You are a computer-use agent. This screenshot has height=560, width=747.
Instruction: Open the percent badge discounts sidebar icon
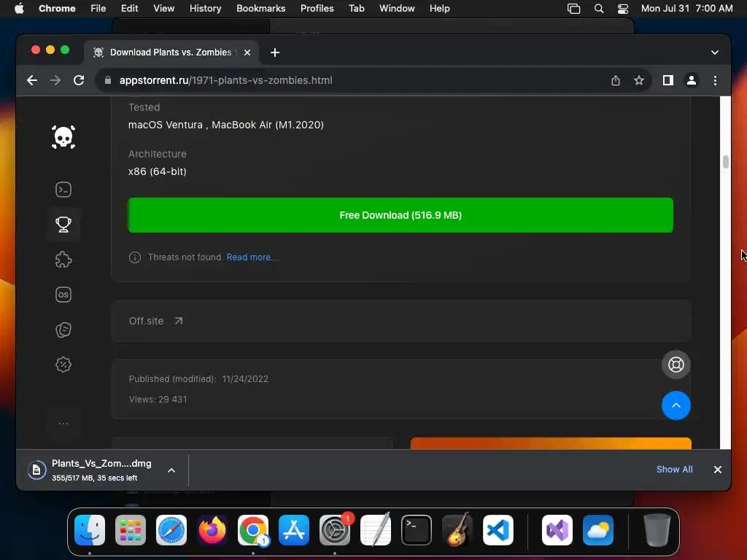coord(63,365)
